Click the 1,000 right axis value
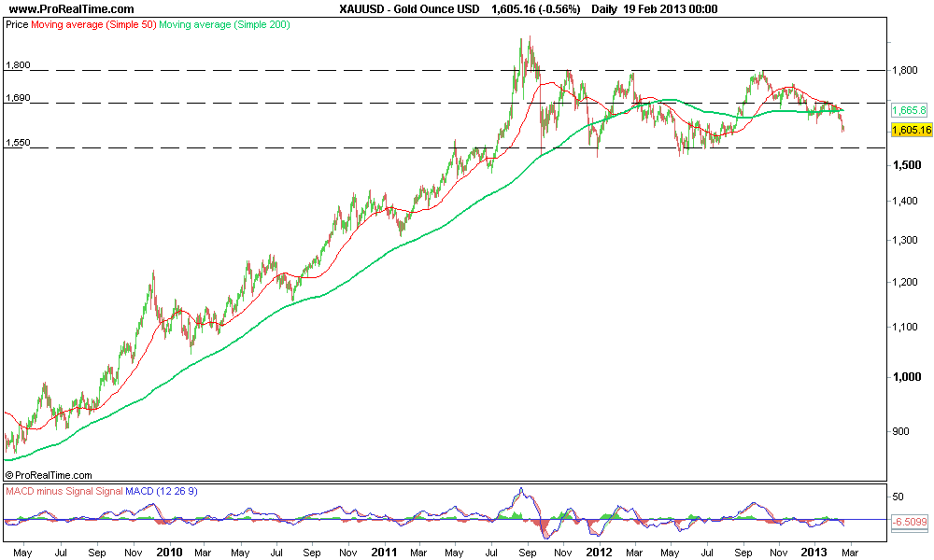This screenshot has width=934, height=560. 906,377
